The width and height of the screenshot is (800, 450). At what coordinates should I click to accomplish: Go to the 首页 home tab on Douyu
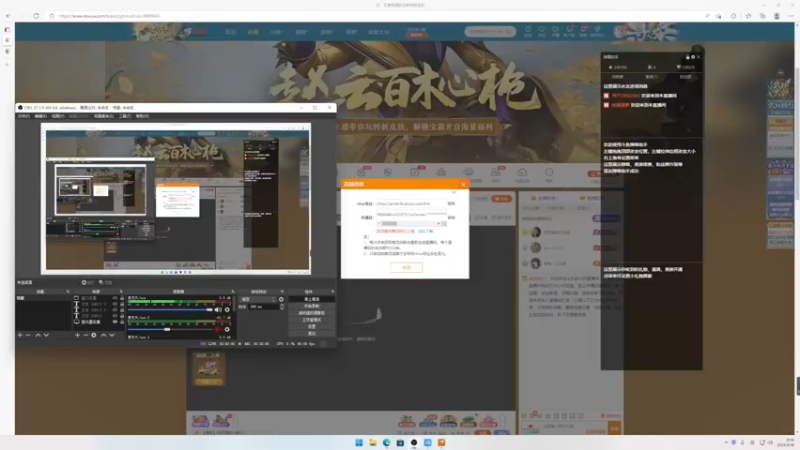coord(230,32)
